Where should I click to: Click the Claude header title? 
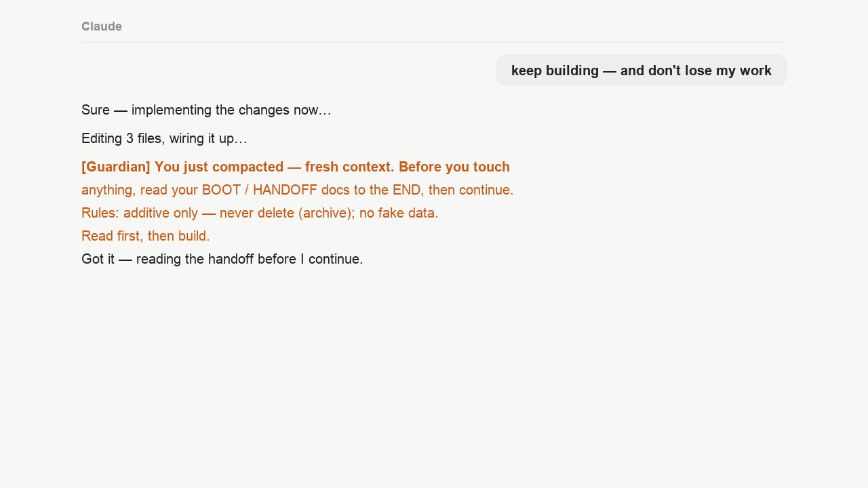click(102, 26)
